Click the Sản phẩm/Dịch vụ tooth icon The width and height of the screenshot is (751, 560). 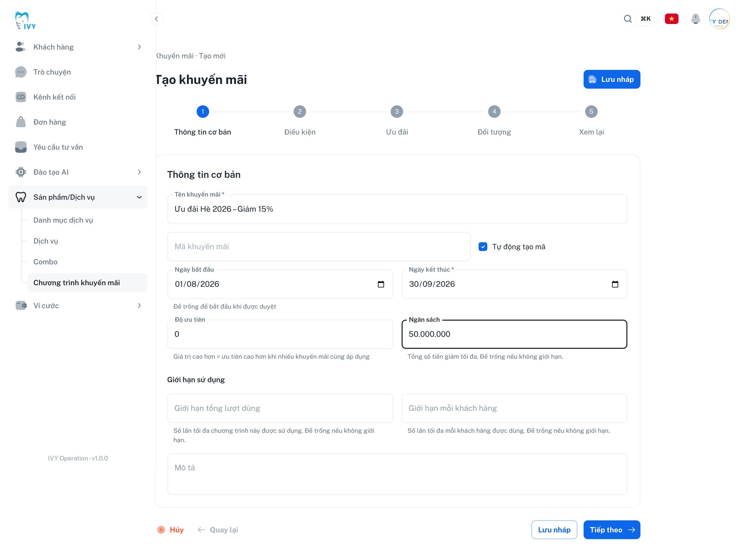[21, 197]
